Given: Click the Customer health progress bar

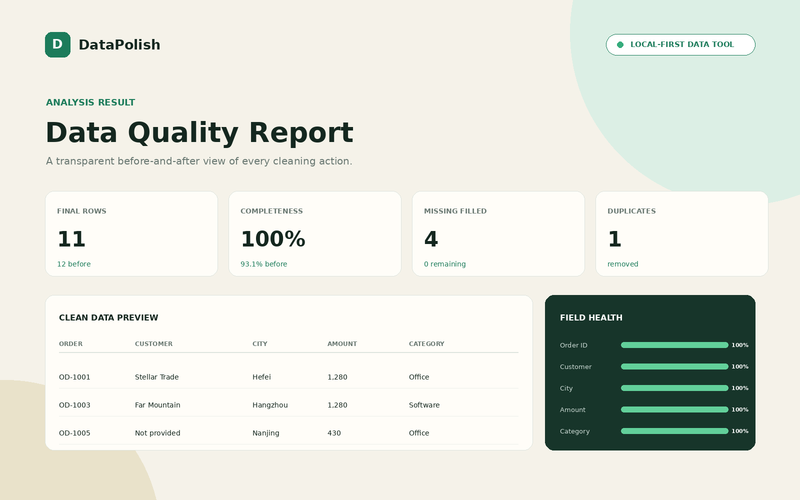Looking at the screenshot, I should point(674,367).
